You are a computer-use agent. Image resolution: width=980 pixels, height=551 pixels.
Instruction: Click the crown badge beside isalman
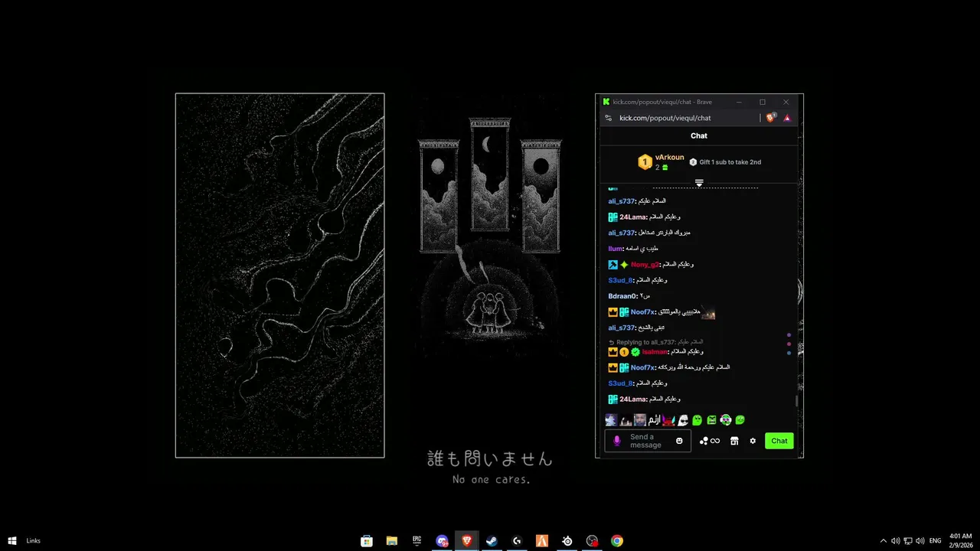point(612,352)
